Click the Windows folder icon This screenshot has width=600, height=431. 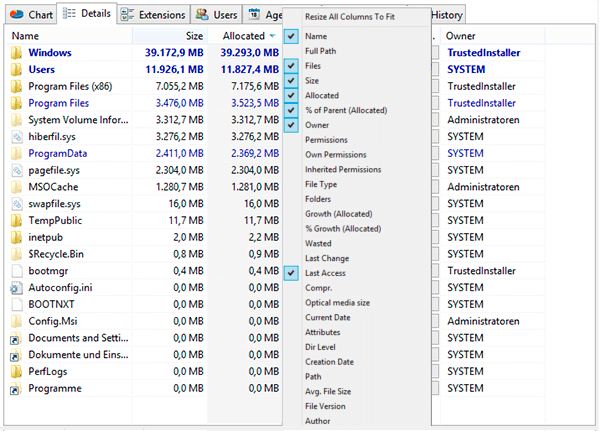click(16, 52)
